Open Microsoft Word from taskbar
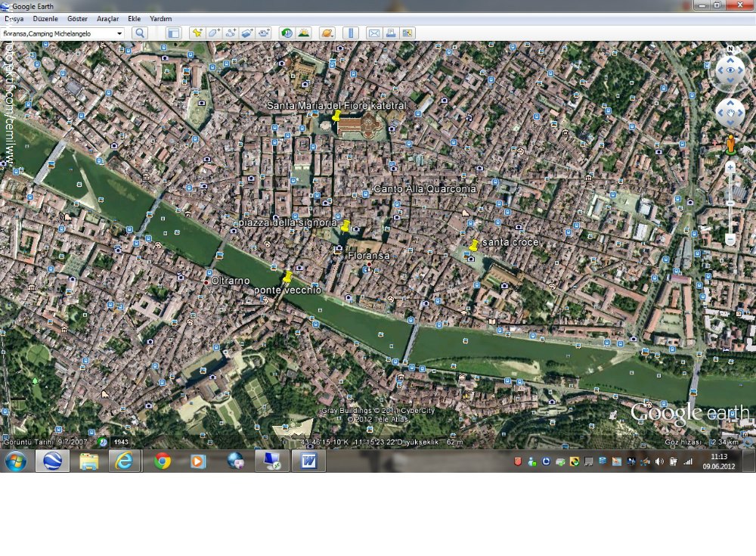Viewport: 756px width, 556px height. point(308,461)
